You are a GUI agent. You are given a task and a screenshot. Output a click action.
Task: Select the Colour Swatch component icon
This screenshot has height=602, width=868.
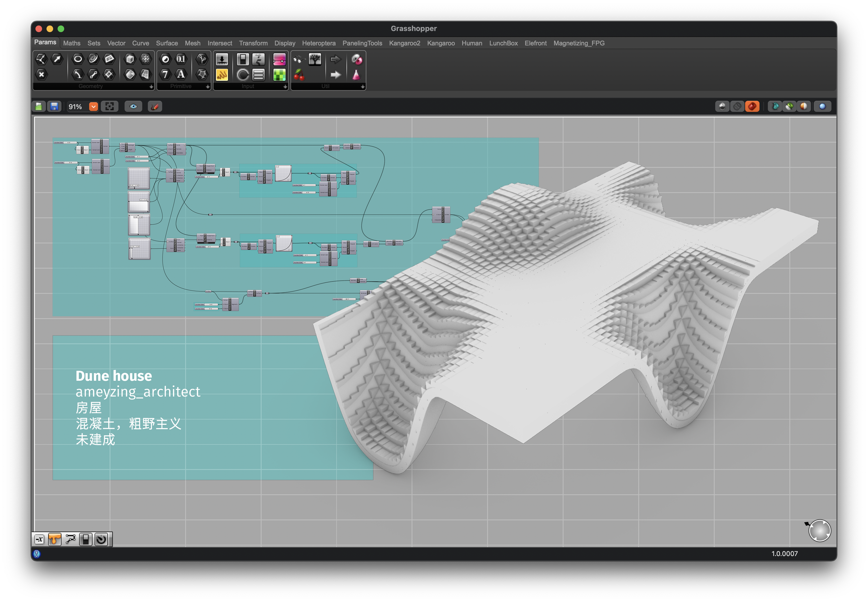279,75
